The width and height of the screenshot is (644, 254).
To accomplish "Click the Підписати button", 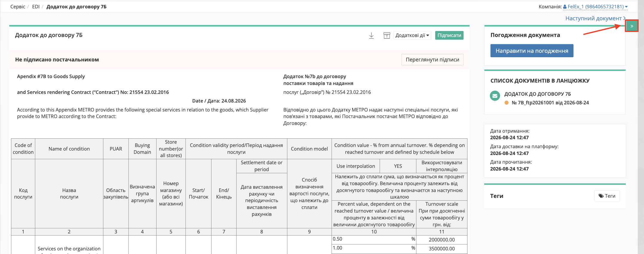I will pos(449,35).
